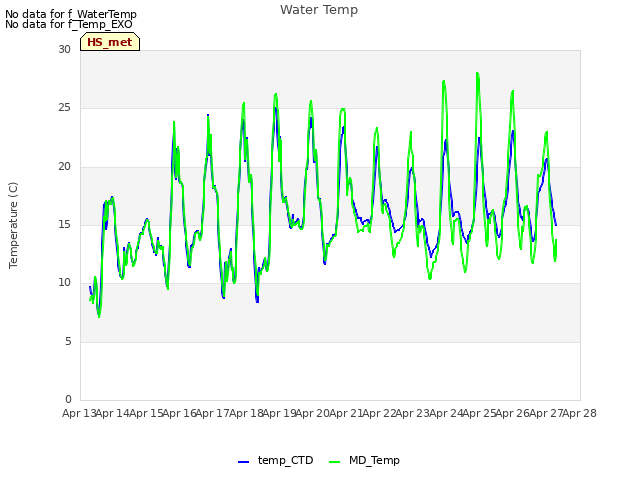640x480 pixels.
Task: Click the lowest MD_Temp point after Apr 13
Action: [x=99, y=316]
